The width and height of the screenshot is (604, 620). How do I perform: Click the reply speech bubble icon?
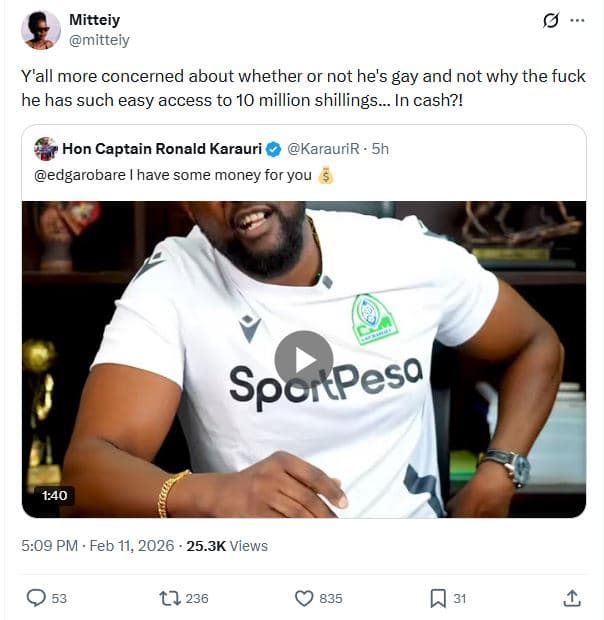pos(36,597)
